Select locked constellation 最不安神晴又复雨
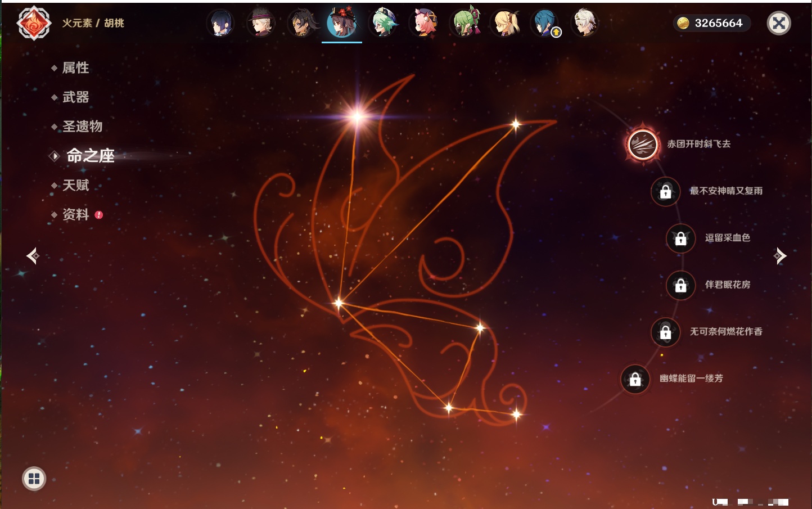This screenshot has height=509, width=812. (666, 192)
